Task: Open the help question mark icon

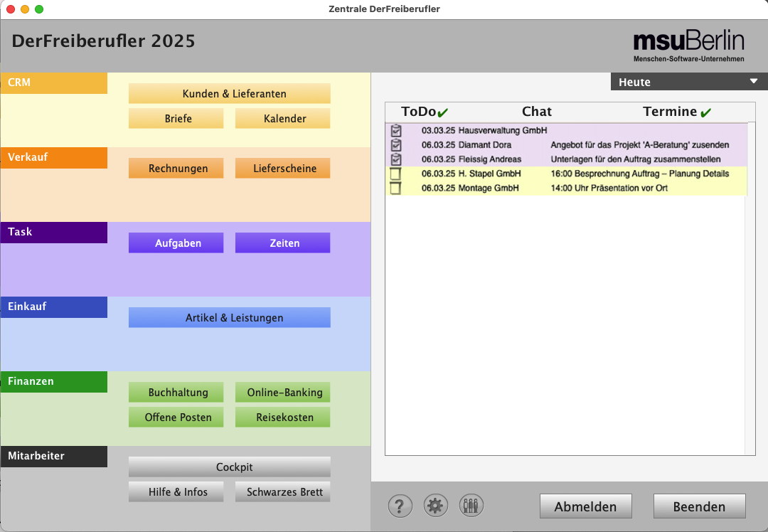Action: coord(400,506)
